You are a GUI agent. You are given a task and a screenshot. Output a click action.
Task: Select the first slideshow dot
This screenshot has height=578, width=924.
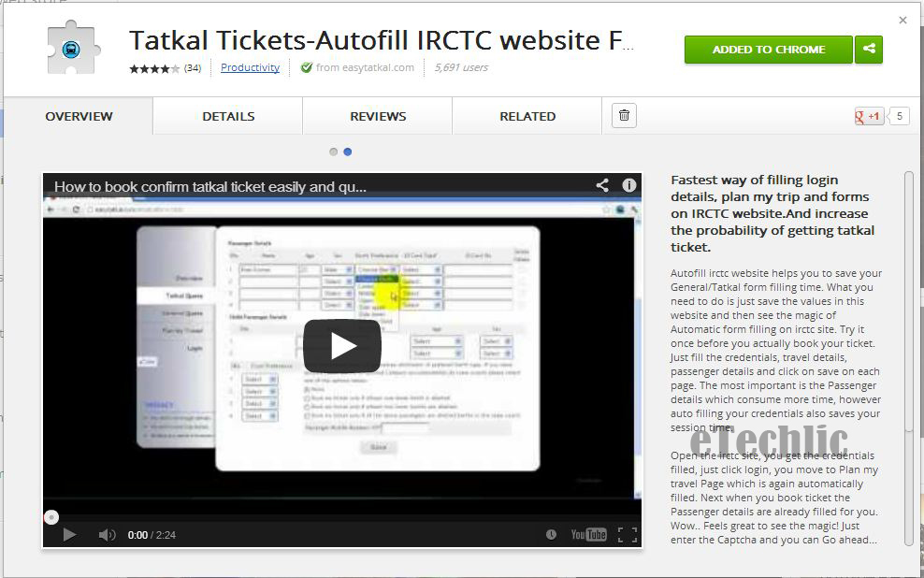pyautogui.click(x=334, y=152)
